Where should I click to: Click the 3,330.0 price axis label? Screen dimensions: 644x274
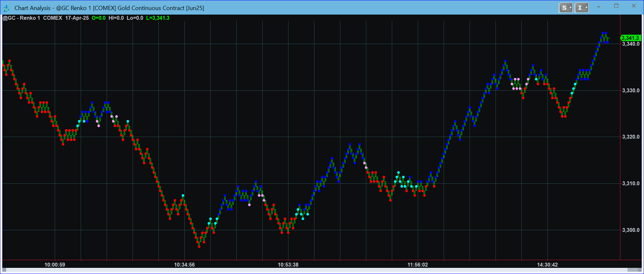[x=631, y=91]
